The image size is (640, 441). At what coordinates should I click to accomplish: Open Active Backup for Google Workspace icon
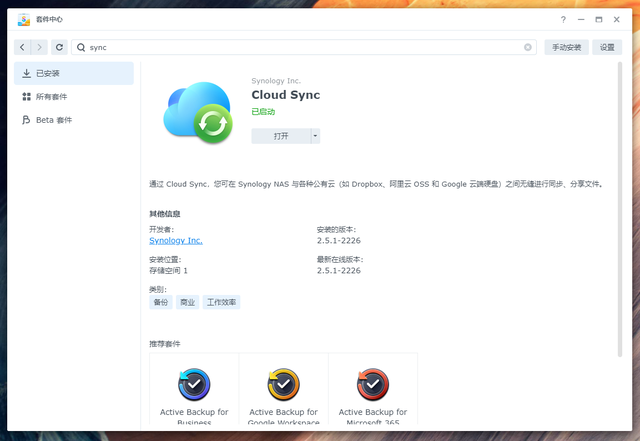pyautogui.click(x=284, y=384)
